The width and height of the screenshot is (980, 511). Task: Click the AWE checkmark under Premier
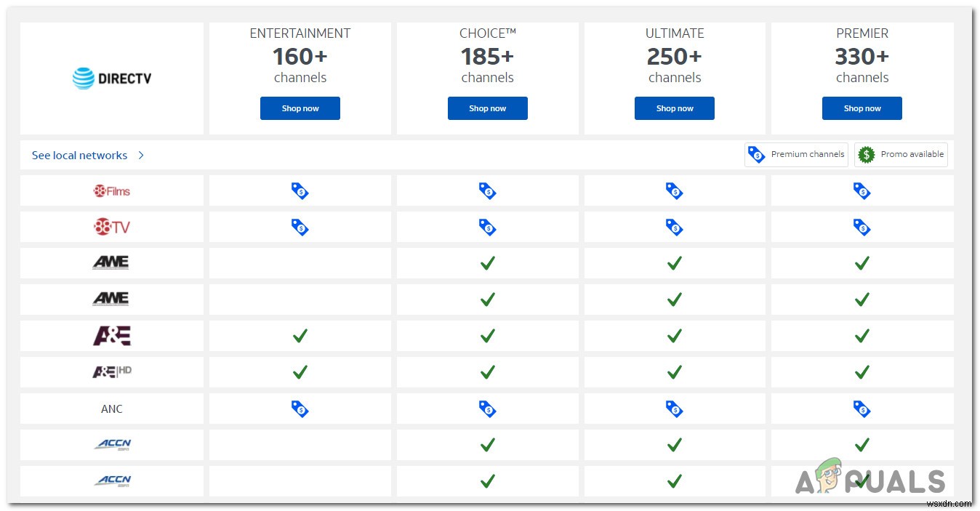(861, 263)
